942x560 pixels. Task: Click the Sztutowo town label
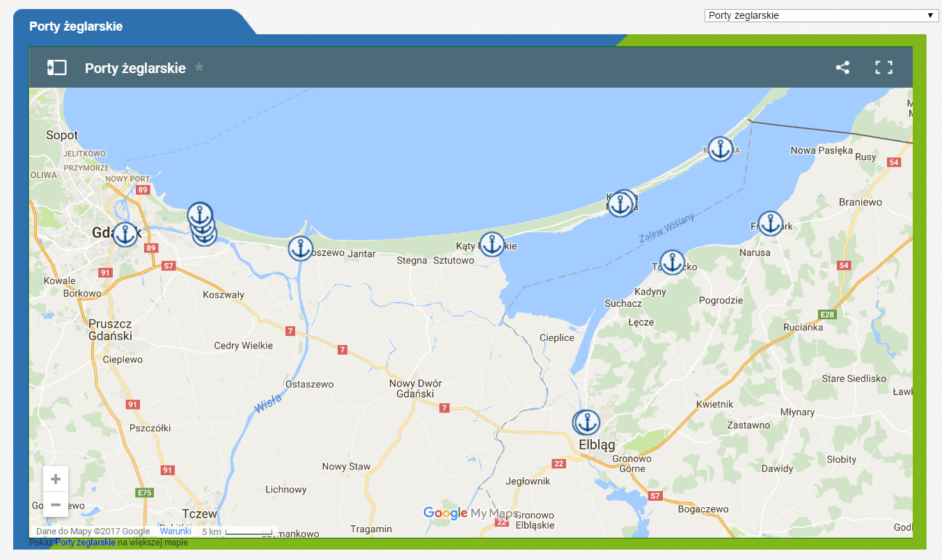tap(453, 261)
